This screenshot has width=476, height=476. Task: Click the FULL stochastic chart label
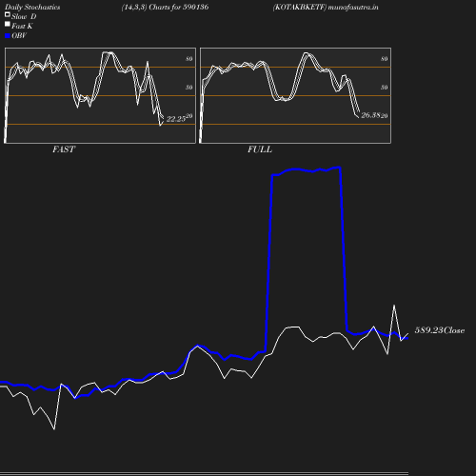pos(260,149)
